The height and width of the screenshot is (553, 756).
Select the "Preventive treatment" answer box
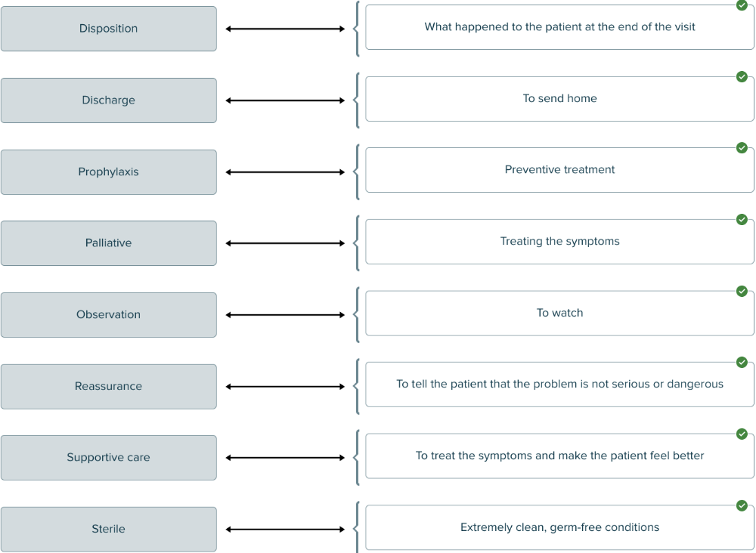pos(559,170)
